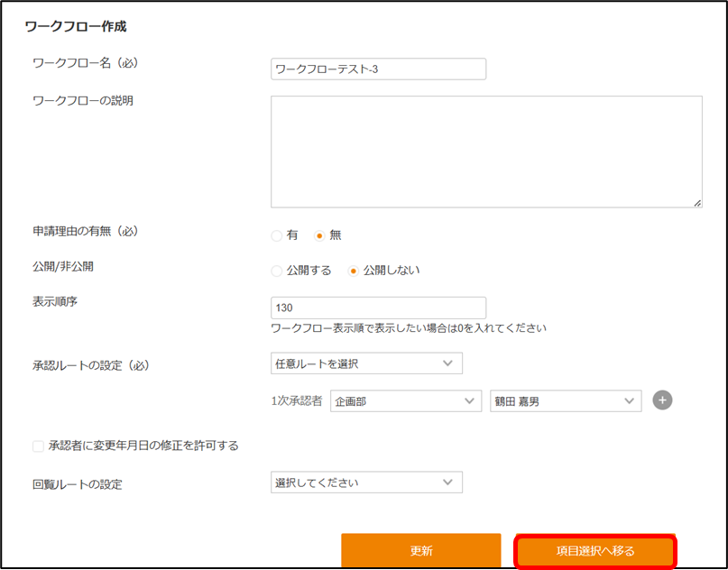Click the ワークフロー作成 heading text
728x570 pixels.
76,26
